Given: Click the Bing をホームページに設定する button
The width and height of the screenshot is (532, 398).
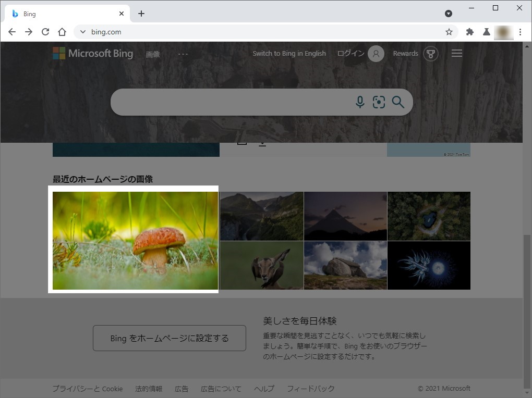Looking at the screenshot, I should click(169, 338).
